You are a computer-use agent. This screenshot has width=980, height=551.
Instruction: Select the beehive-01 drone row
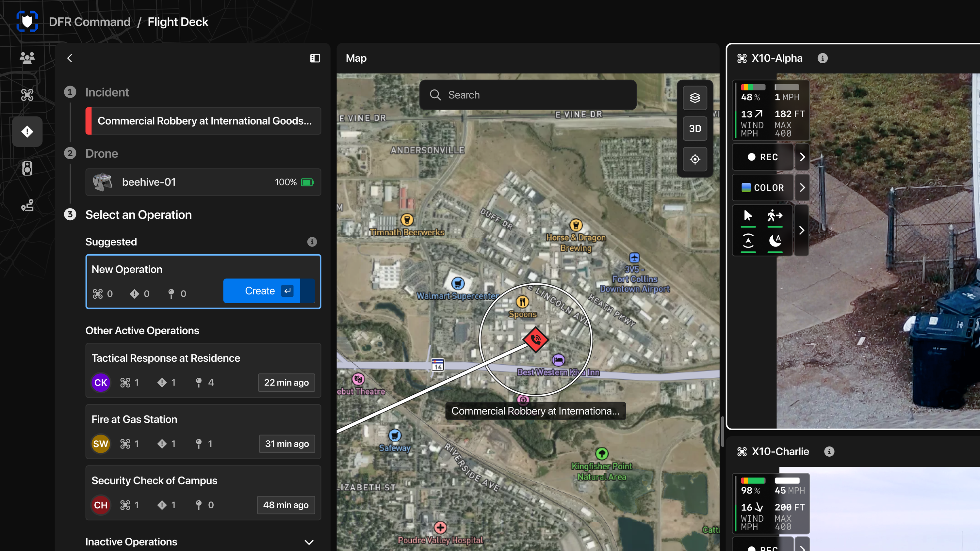tap(203, 182)
